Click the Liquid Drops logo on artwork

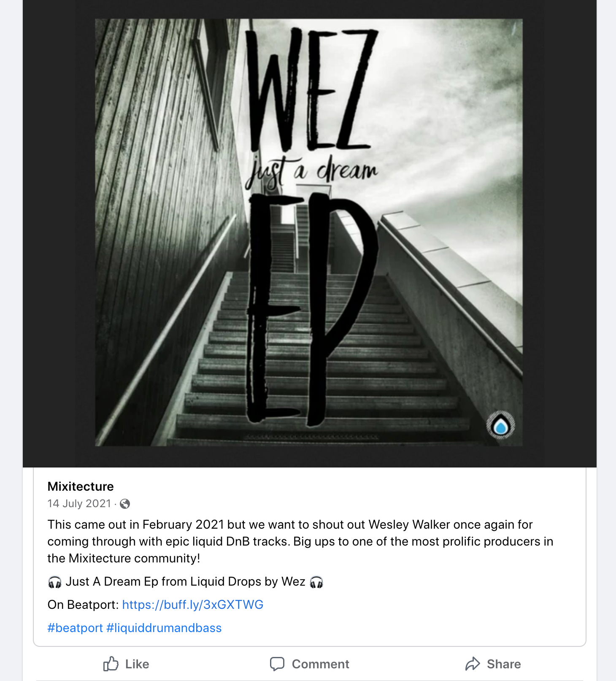pos(501,425)
